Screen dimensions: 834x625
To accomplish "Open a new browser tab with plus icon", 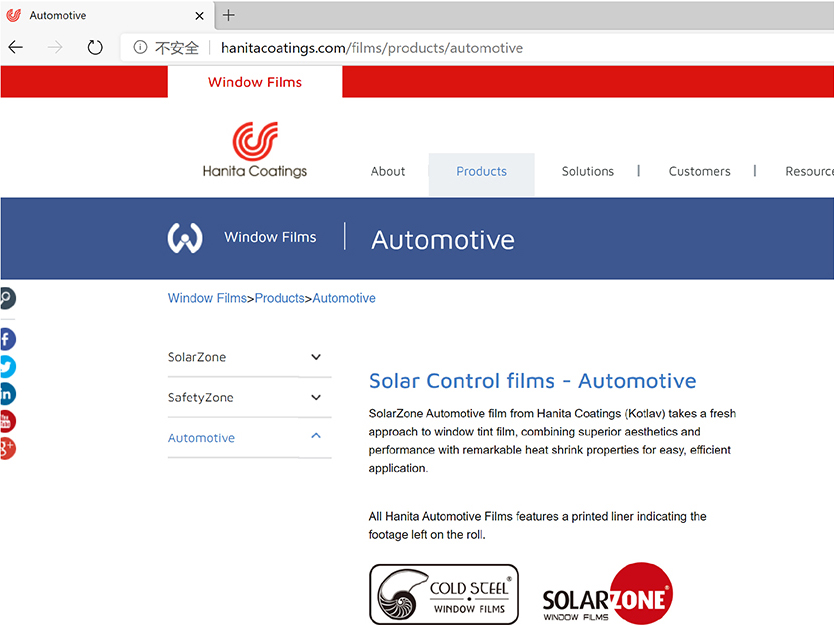I will (x=229, y=15).
